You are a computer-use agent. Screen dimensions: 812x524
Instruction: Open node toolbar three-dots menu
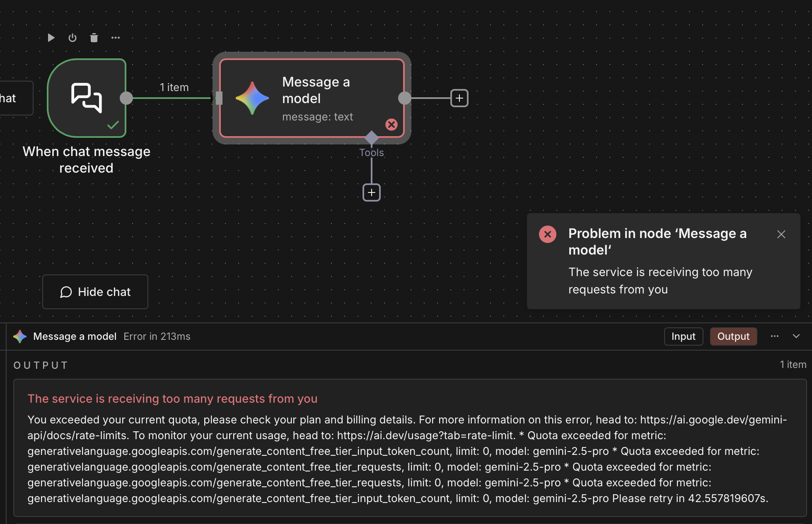point(116,38)
